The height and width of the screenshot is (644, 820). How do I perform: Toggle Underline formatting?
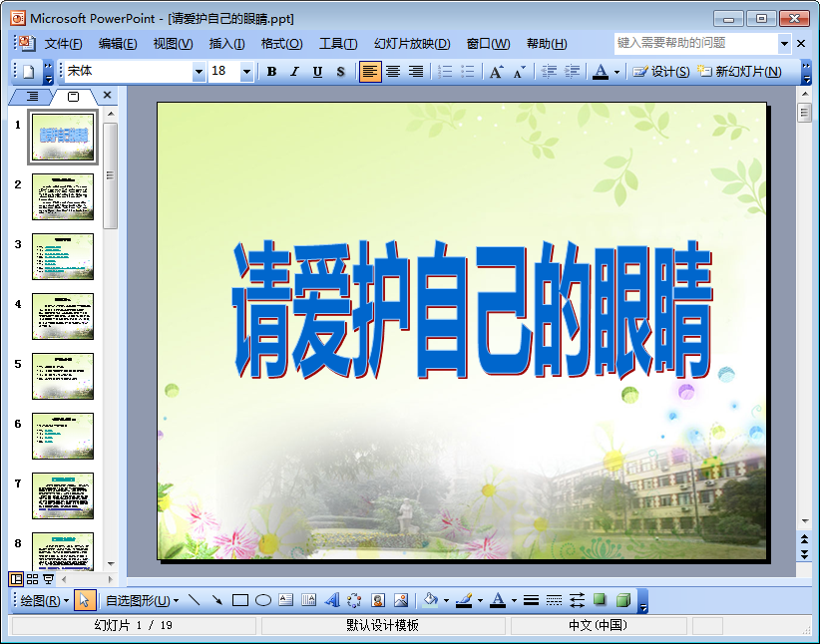click(x=317, y=72)
